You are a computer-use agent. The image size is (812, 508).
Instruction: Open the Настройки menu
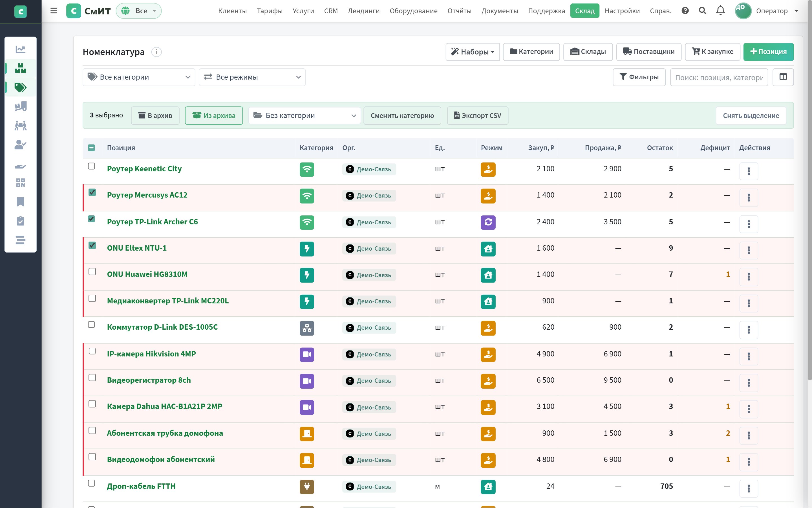pos(622,11)
